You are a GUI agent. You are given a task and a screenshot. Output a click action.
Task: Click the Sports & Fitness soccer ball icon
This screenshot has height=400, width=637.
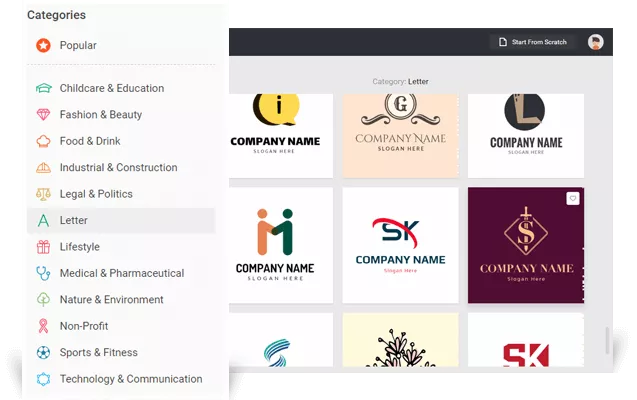pyautogui.click(x=43, y=352)
